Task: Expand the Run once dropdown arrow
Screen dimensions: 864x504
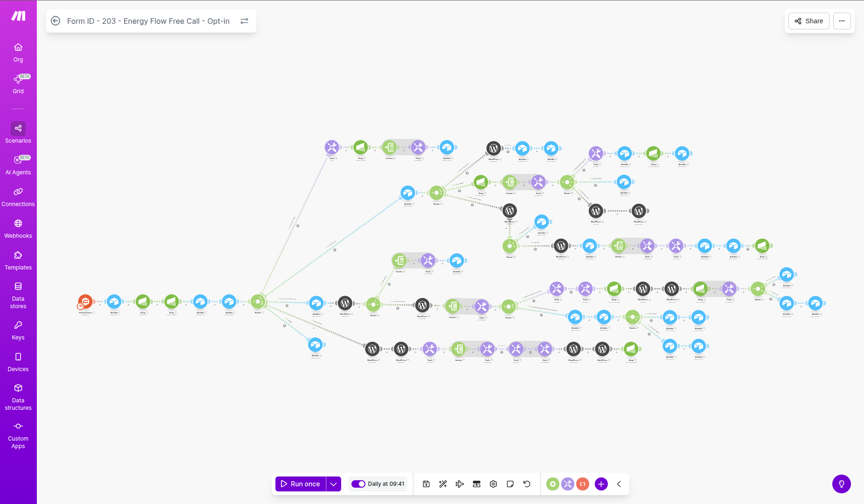Action: point(333,484)
